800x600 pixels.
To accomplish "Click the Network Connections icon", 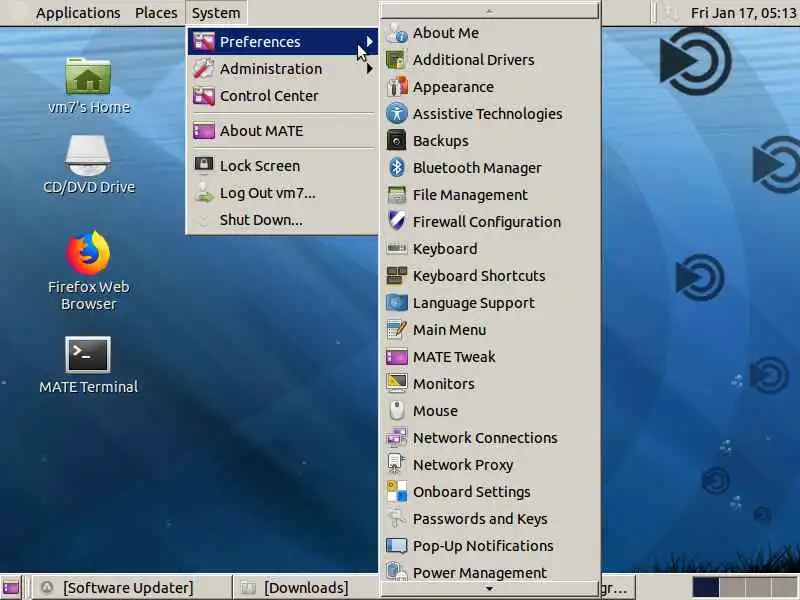I will tap(396, 437).
